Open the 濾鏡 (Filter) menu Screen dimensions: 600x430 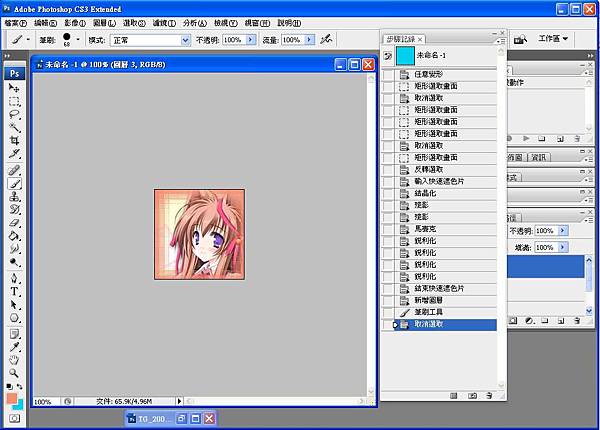tap(164, 23)
